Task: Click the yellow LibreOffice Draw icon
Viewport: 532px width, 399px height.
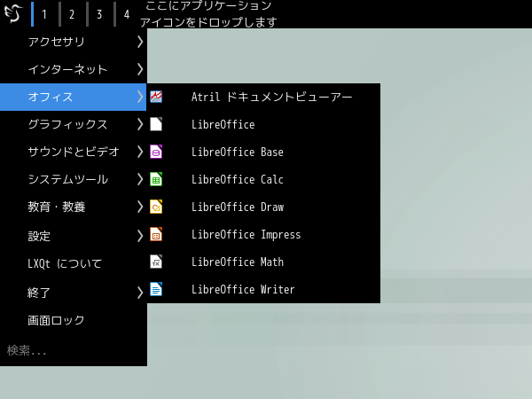Action: [x=156, y=207]
